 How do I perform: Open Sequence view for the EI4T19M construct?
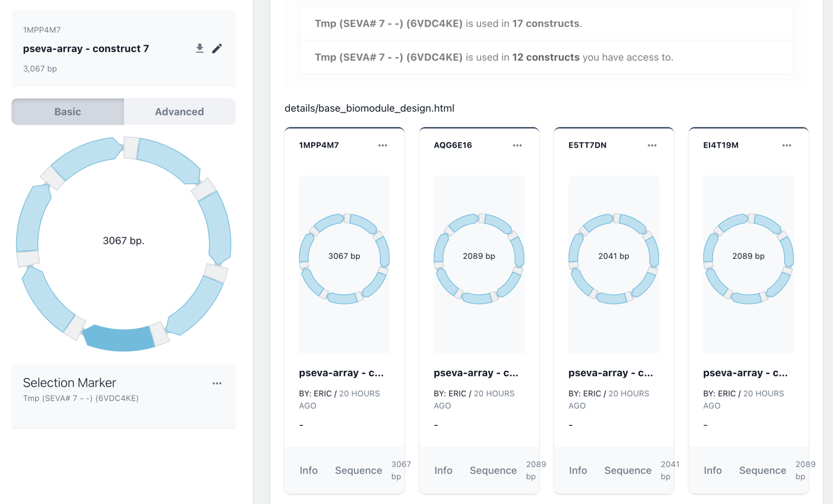tap(762, 470)
